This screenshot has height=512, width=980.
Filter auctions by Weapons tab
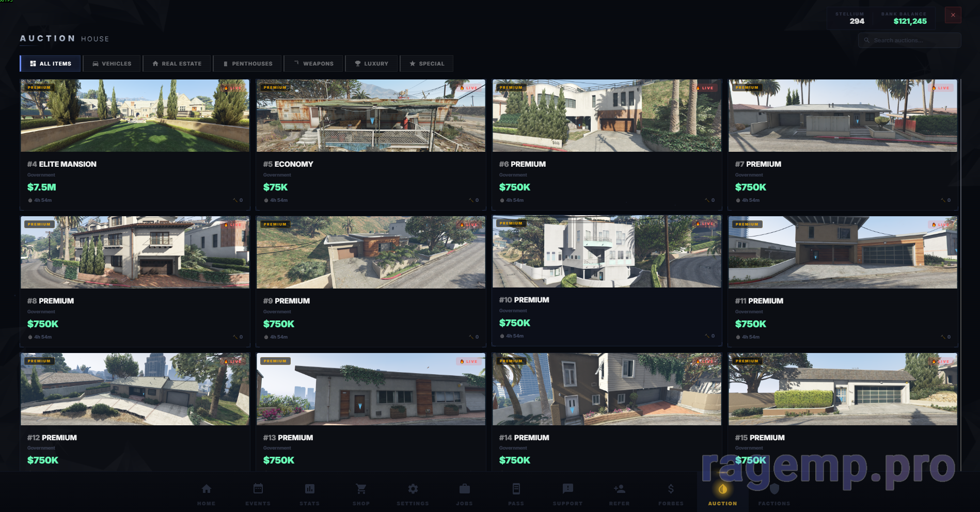[313, 63]
